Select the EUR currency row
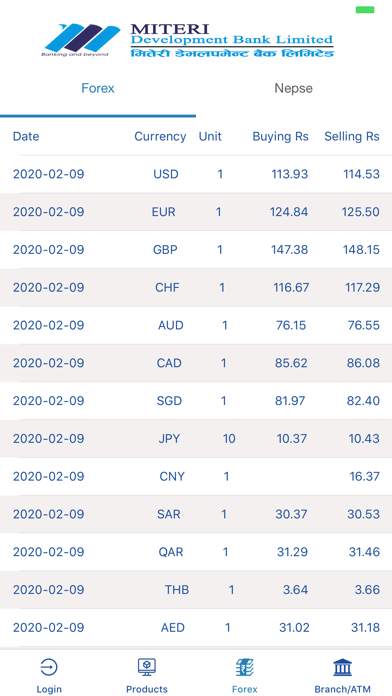This screenshot has width=392, height=696. point(196,212)
